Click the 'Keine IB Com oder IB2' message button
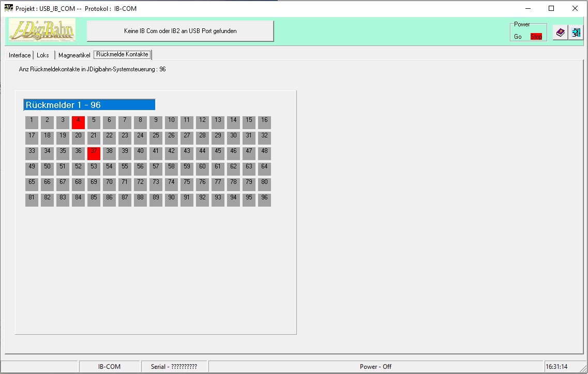This screenshot has width=588, height=374. 180,31
